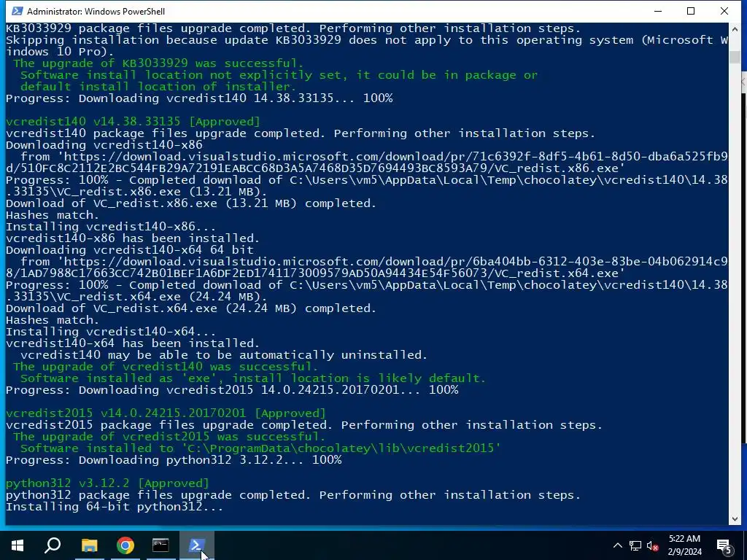
Task: Click 'The upgrade of vcredist140 was successful.'
Action: tap(166, 367)
